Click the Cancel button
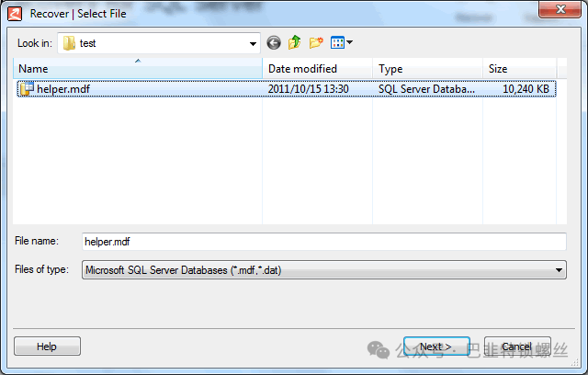Screen dimensions: 588x375 517,347
